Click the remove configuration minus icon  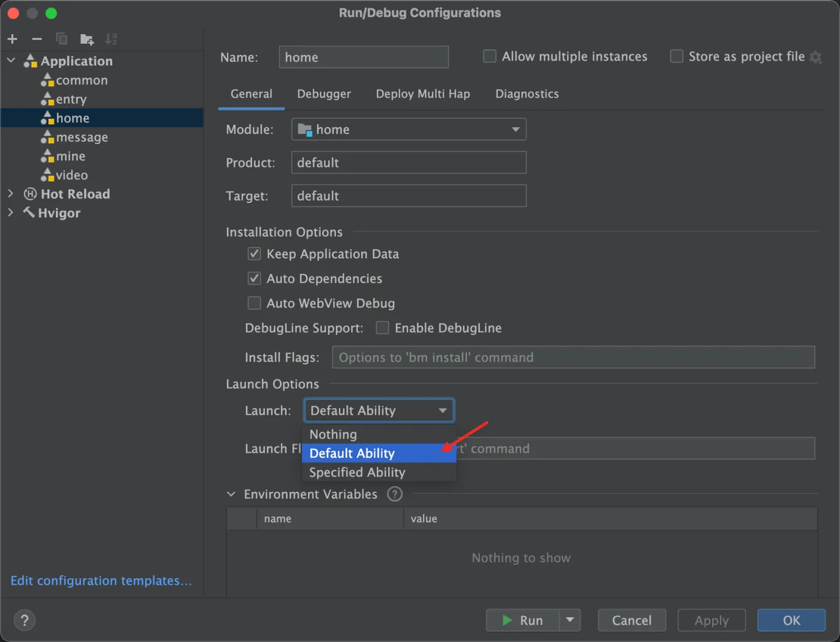point(37,39)
